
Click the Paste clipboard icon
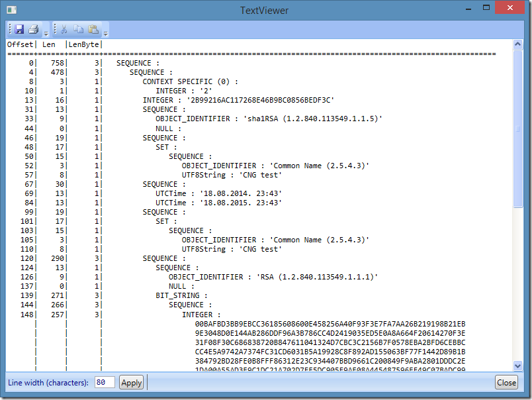click(x=93, y=29)
